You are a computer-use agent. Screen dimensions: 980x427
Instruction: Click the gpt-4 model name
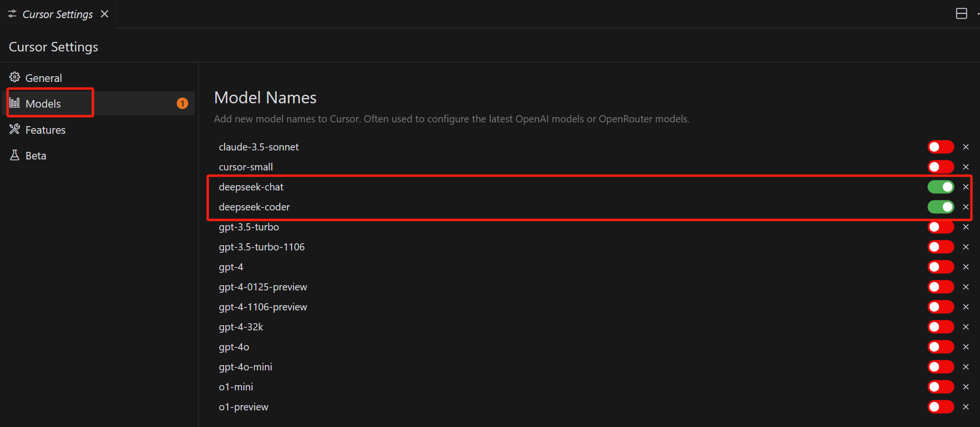coord(231,267)
